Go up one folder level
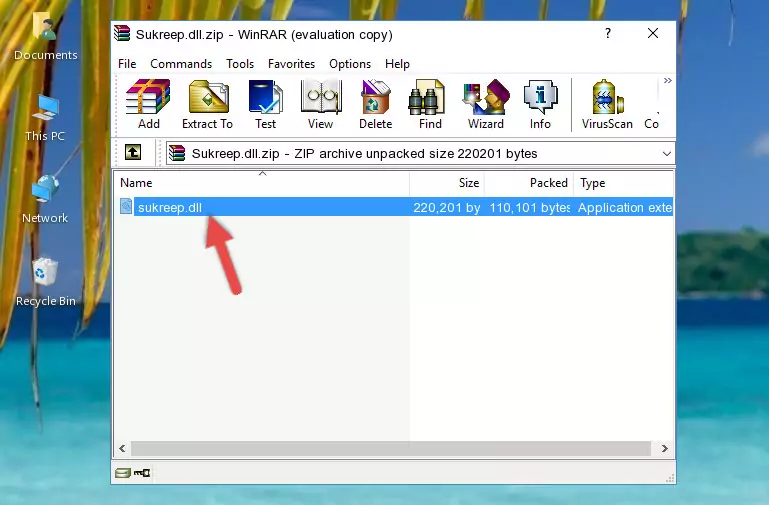Screen dimensions: 769x505 [133, 152]
